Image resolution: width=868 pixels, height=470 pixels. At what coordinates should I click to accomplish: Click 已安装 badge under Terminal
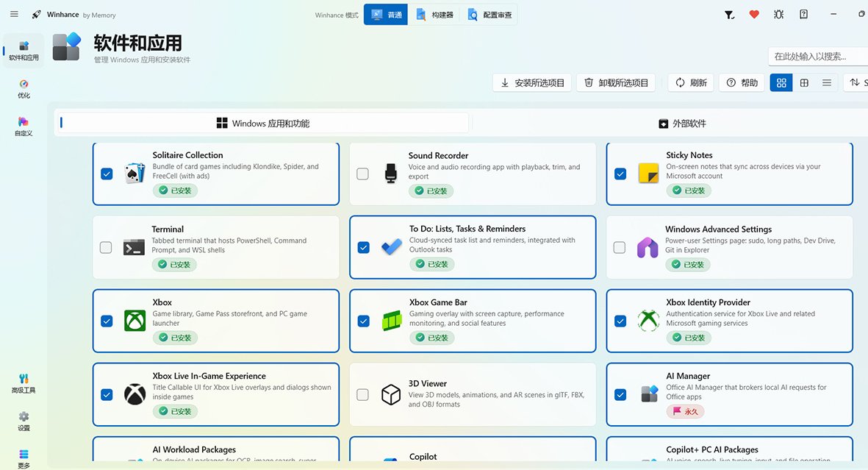coord(174,264)
